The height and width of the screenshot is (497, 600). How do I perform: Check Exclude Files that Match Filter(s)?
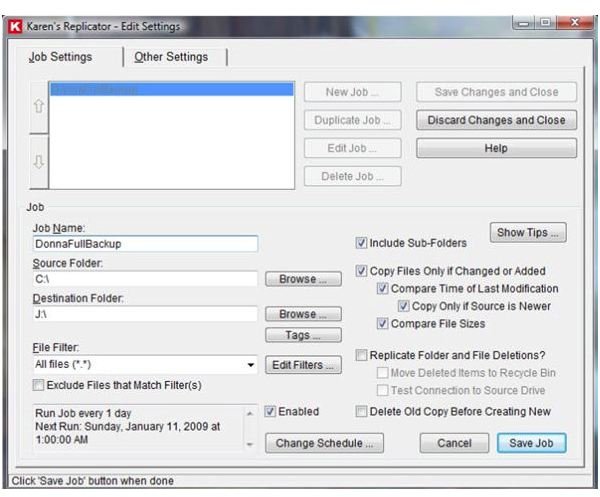click(x=38, y=385)
